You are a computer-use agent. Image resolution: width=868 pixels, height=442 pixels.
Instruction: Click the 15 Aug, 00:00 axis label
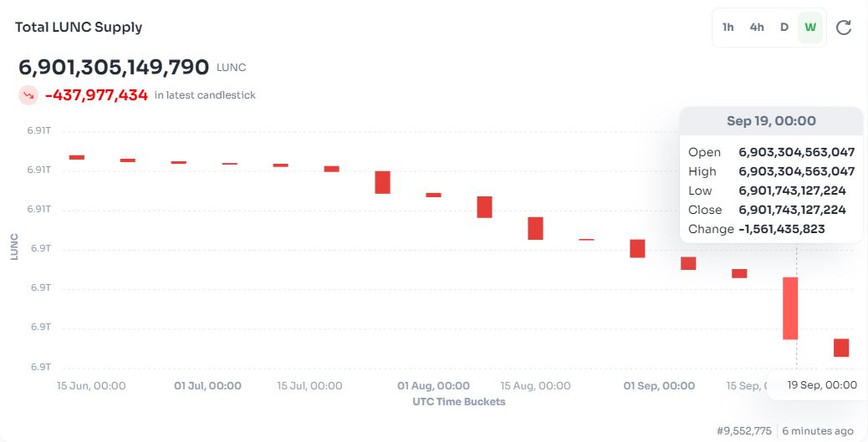[535, 386]
